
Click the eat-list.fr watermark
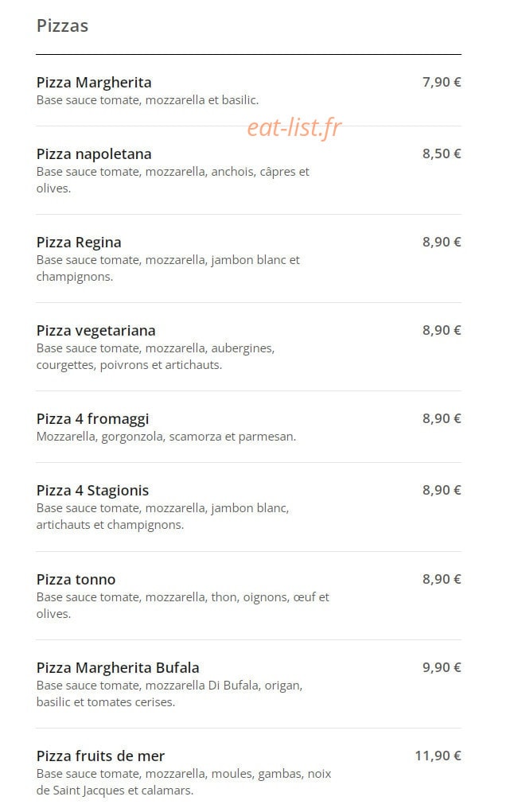tap(294, 127)
